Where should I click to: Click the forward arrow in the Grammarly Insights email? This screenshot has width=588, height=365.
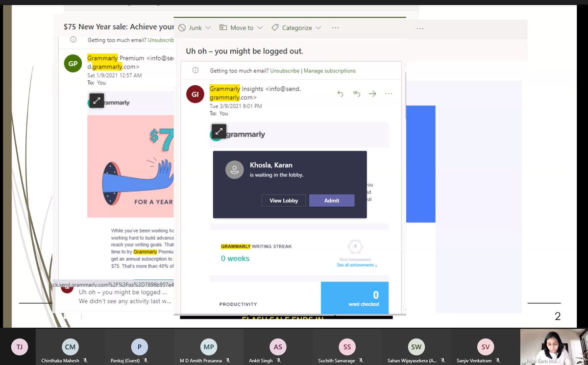(x=372, y=94)
